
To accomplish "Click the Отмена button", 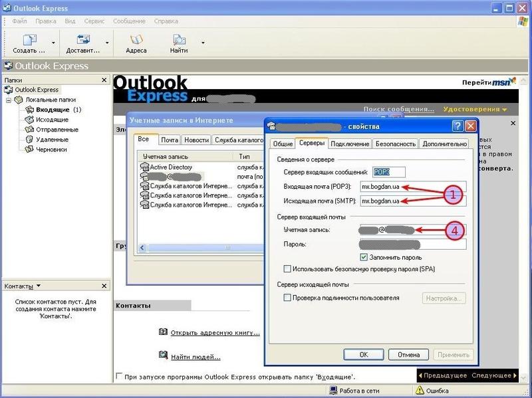I will 408,355.
